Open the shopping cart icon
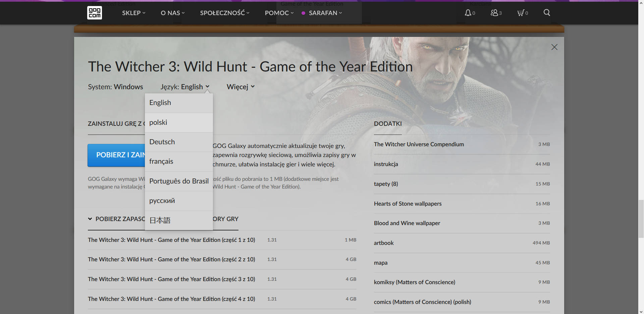This screenshot has height=314, width=644. (523, 13)
